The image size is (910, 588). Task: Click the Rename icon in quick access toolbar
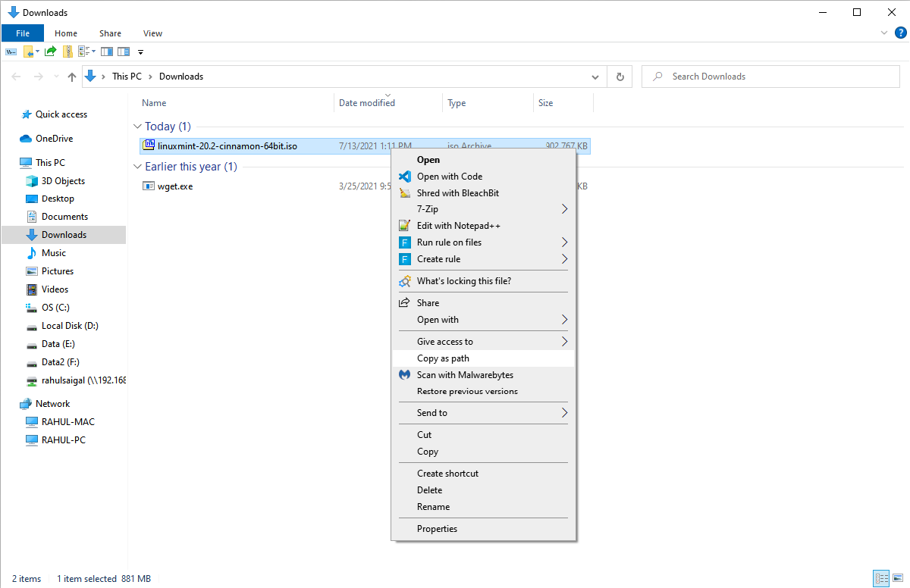pyautogui.click(x=11, y=52)
